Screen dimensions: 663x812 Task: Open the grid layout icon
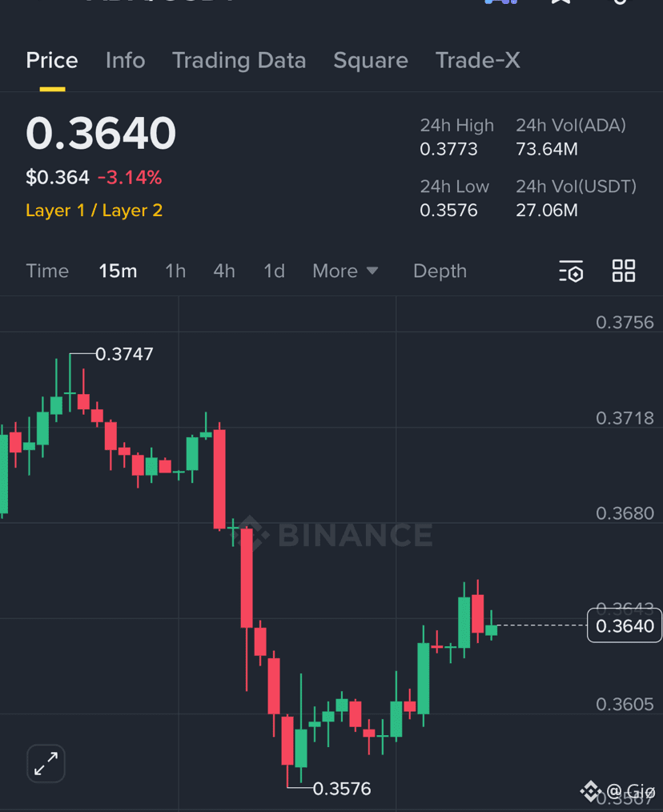click(624, 271)
